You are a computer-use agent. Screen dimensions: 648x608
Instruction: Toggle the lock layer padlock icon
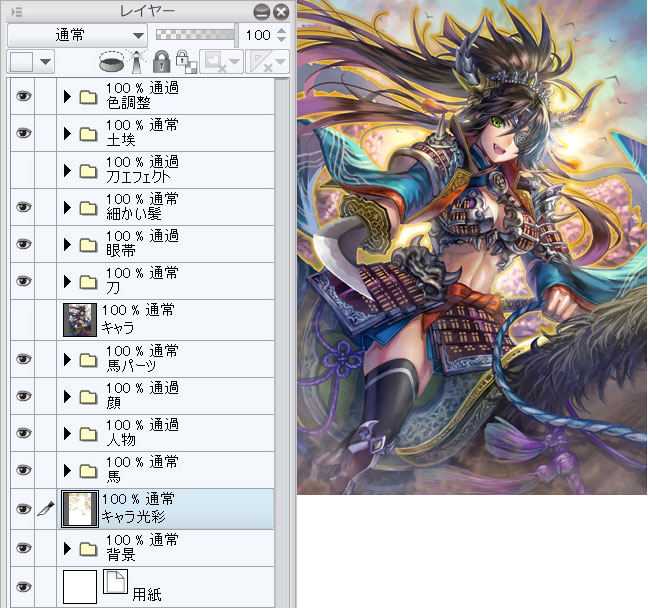coord(162,62)
